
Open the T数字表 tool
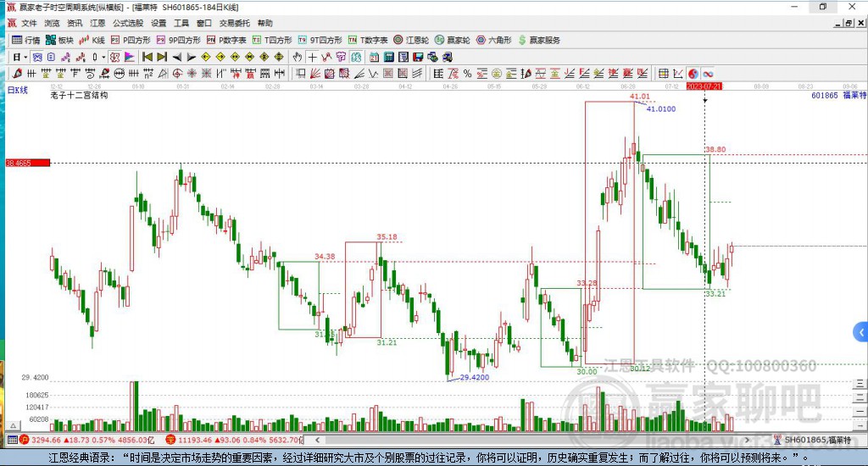pos(368,40)
